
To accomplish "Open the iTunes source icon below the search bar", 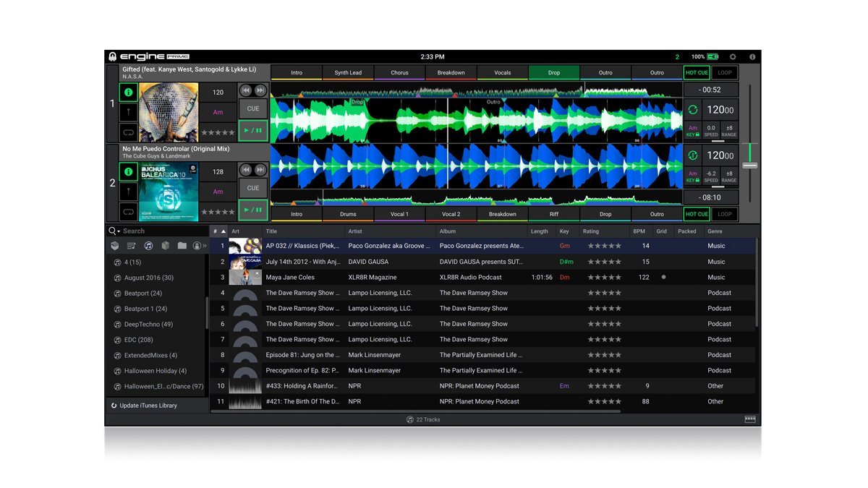I will pyautogui.click(x=148, y=245).
